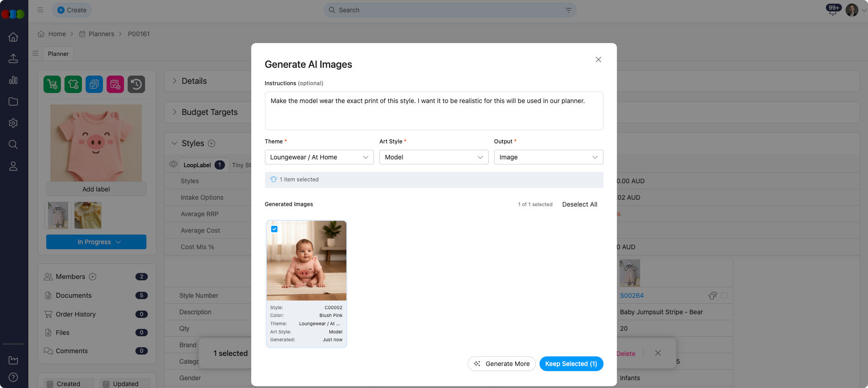The width and height of the screenshot is (868, 388).
Task: Uncheck the generated baby image checkbox
Action: (275, 229)
